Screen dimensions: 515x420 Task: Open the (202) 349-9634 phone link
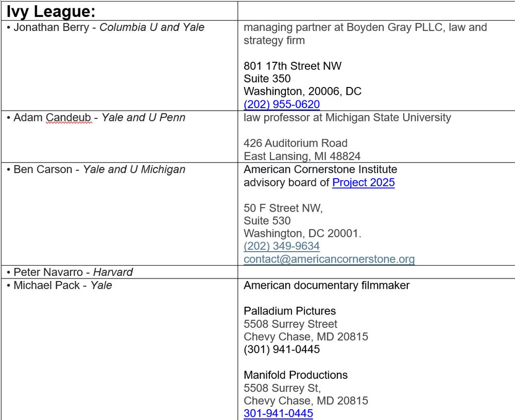282,246
